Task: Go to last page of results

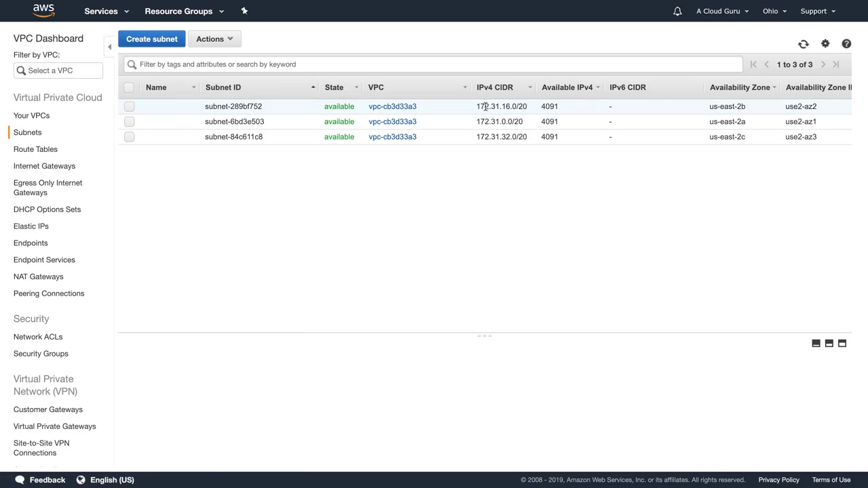Action: click(836, 64)
